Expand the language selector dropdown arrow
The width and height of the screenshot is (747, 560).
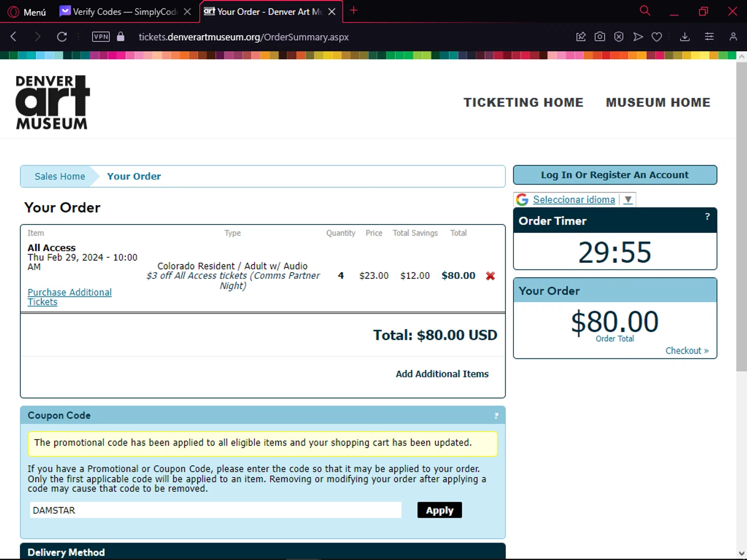(628, 200)
